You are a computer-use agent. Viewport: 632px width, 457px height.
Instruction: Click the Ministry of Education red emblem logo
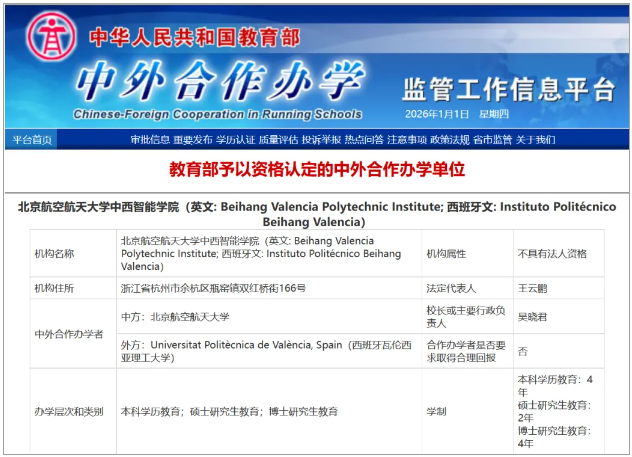(47, 37)
